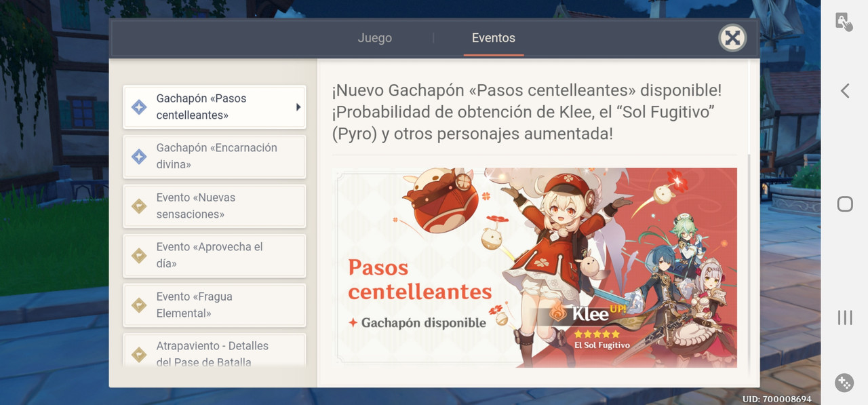Click the blue star icon beside Pasos centelleantes
The image size is (868, 405).
click(x=139, y=107)
